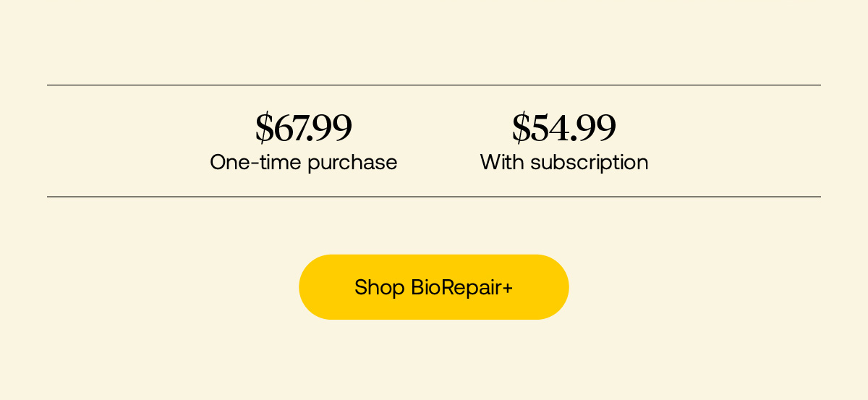Screen dimensions: 868x400
Task: Open the BioRepair+ shop via yellow button
Action: (x=434, y=287)
